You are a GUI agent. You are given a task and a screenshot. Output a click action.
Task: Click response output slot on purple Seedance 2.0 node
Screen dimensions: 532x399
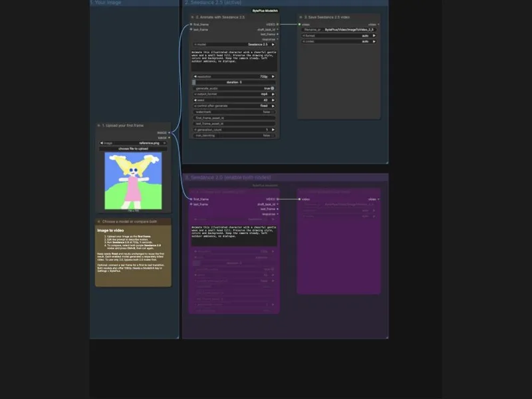[x=277, y=214]
